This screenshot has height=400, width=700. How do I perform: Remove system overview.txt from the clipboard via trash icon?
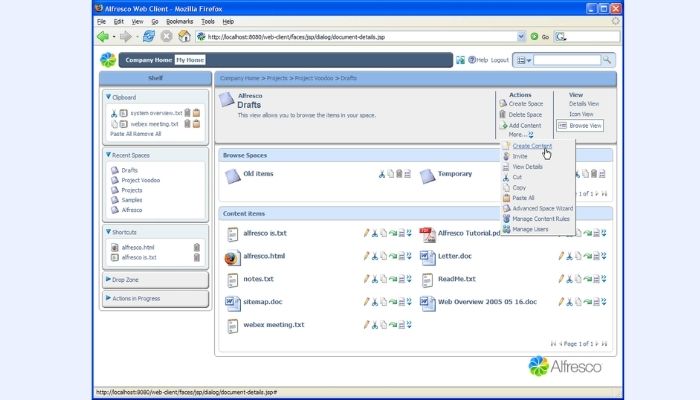point(188,113)
